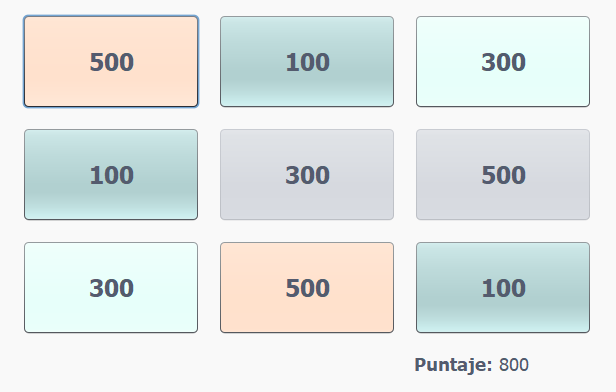Click the 300 tile above the gray 500
616x392 pixels.
click(503, 62)
